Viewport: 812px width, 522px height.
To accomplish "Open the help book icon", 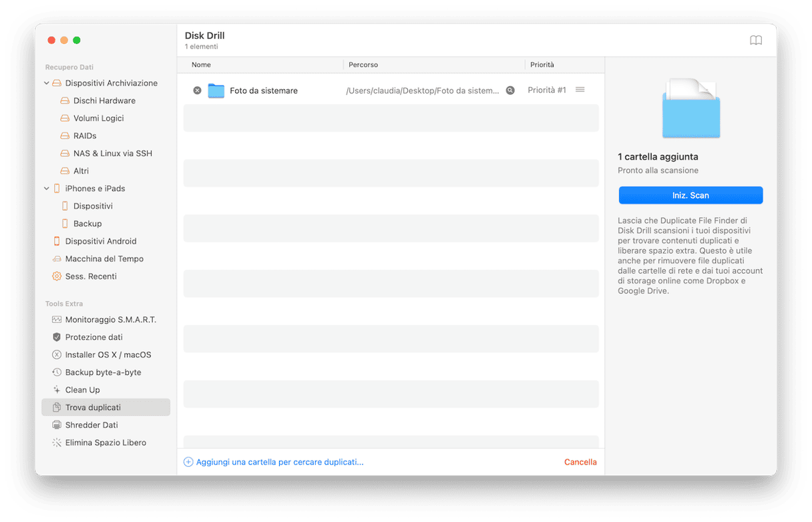I will point(756,41).
